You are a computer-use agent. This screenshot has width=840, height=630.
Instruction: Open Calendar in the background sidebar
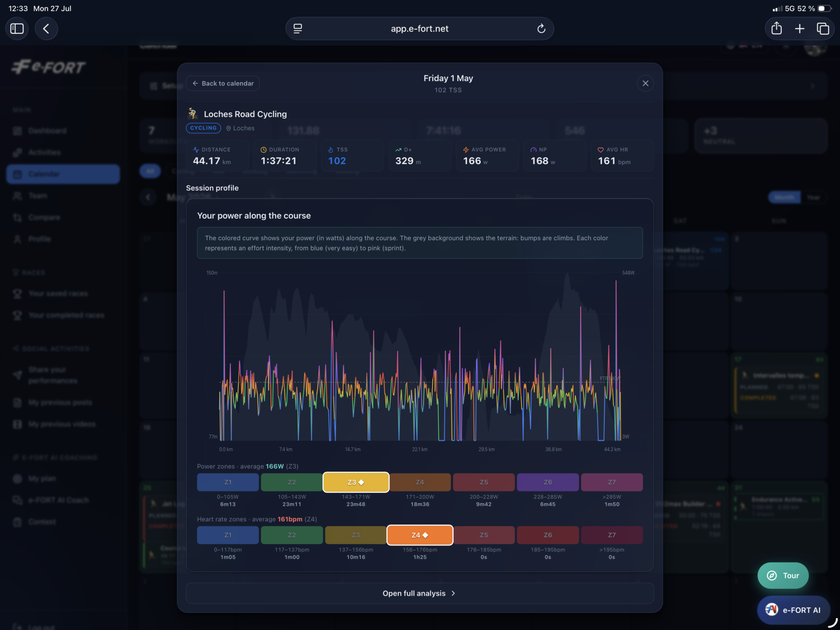pyautogui.click(x=63, y=174)
